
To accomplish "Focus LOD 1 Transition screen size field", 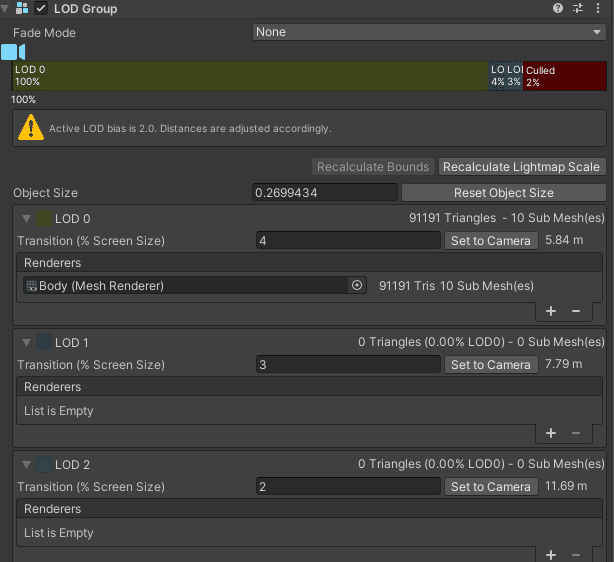I will tap(348, 364).
